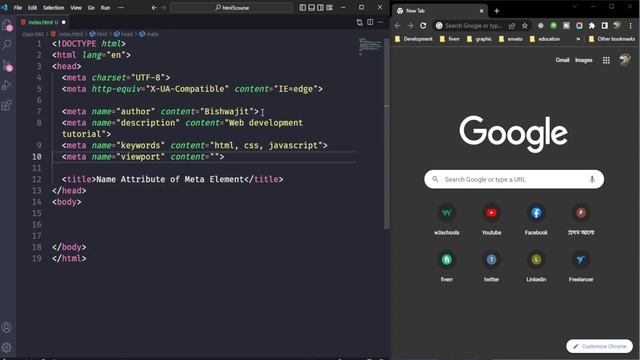This screenshot has width=640, height=360.
Task: Click the unsaved dot on index.html tab
Action: 64,22
